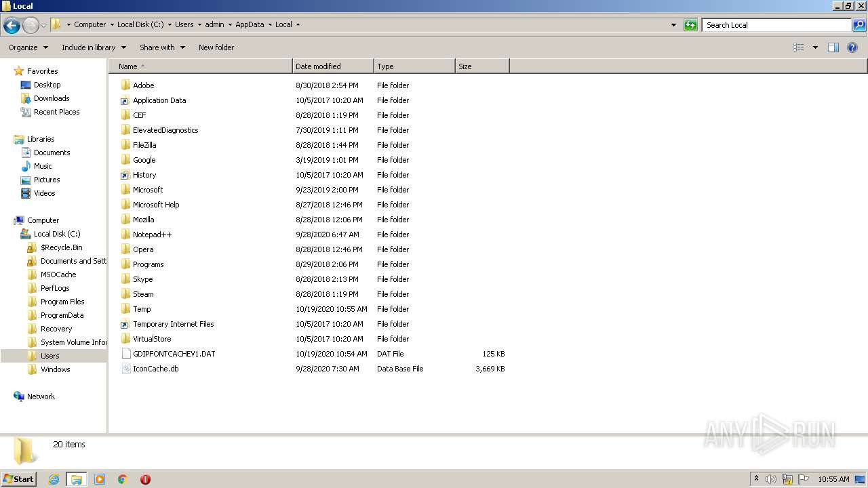Click the red Opera taskbar icon
This screenshot has height=488, width=868.
[145, 479]
